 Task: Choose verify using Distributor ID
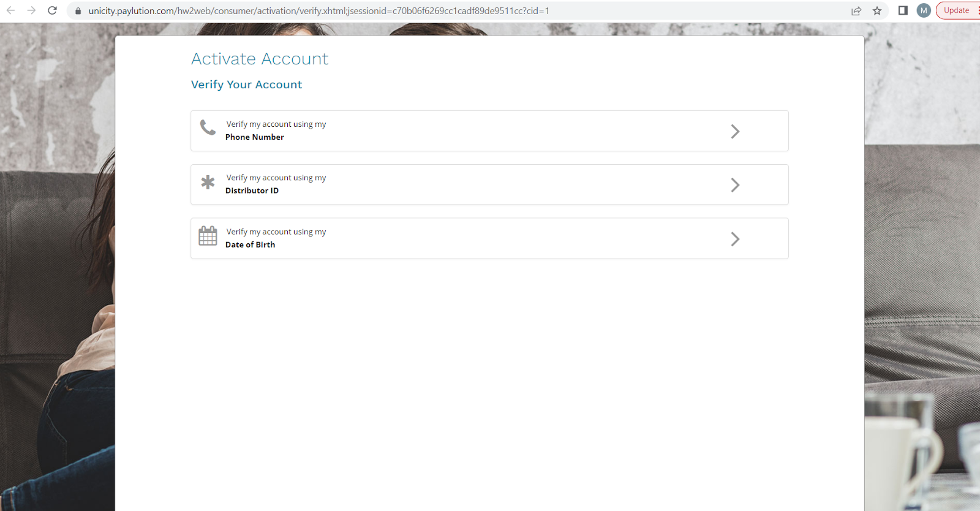point(489,184)
